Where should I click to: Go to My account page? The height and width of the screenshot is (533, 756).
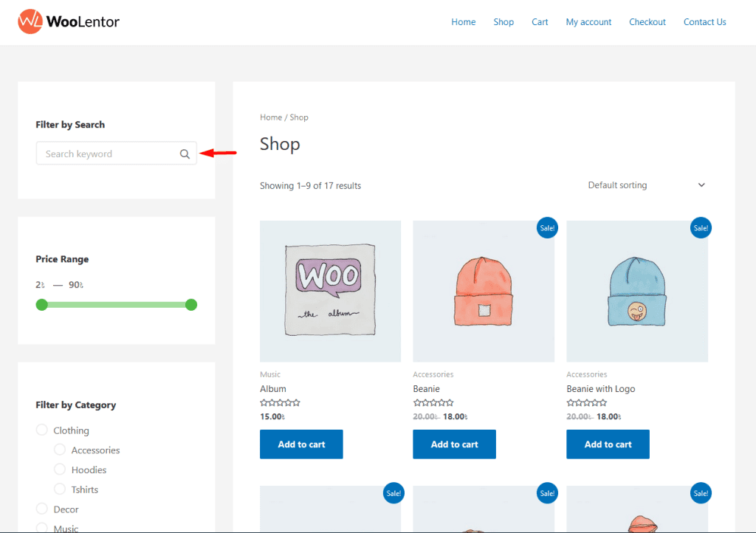click(588, 22)
